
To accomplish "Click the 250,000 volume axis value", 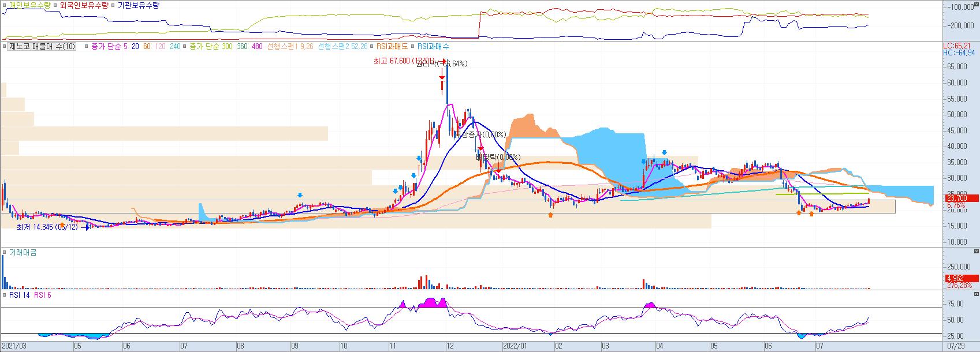I will point(960,267).
